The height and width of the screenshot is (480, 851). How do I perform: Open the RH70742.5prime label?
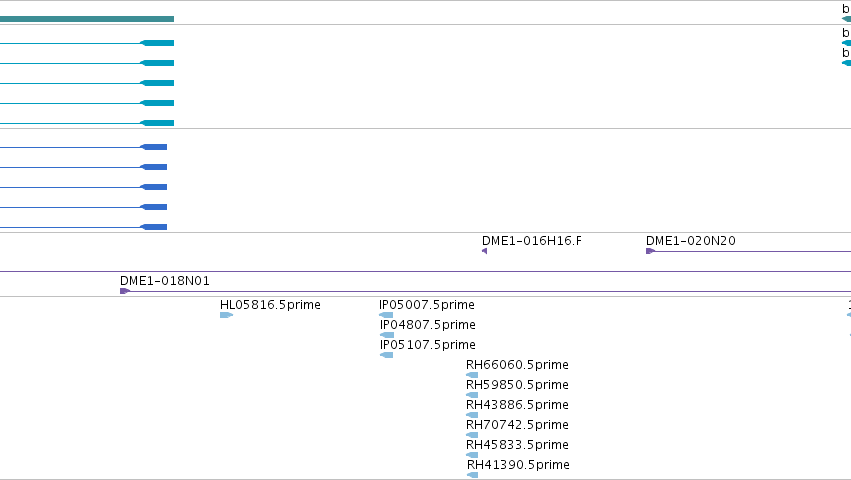click(x=517, y=425)
